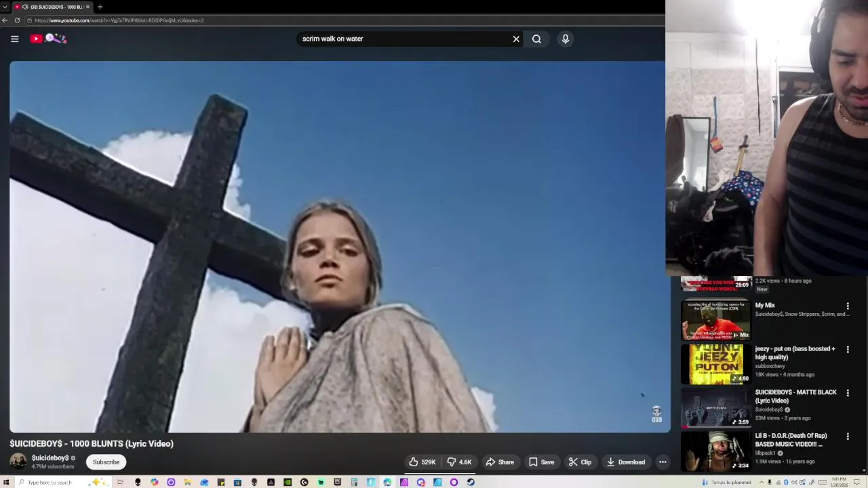This screenshot has width=868, height=488.
Task: Open options for jeezy put on video
Action: click(848, 350)
